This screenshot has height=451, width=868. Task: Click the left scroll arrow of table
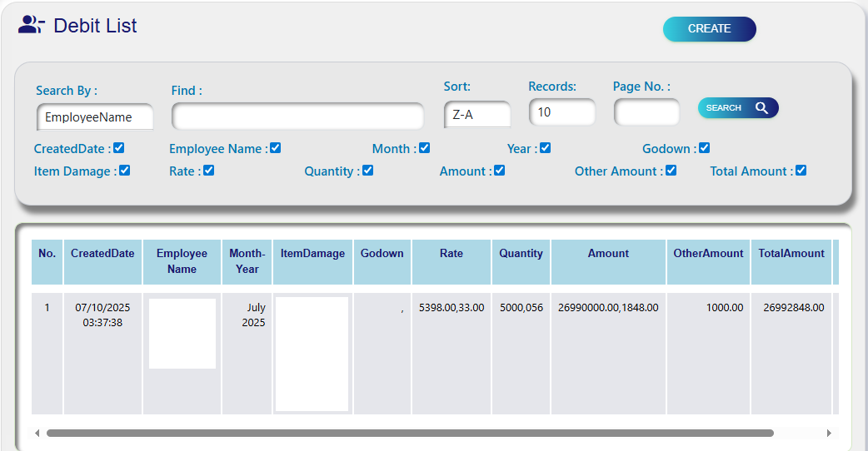coord(37,434)
